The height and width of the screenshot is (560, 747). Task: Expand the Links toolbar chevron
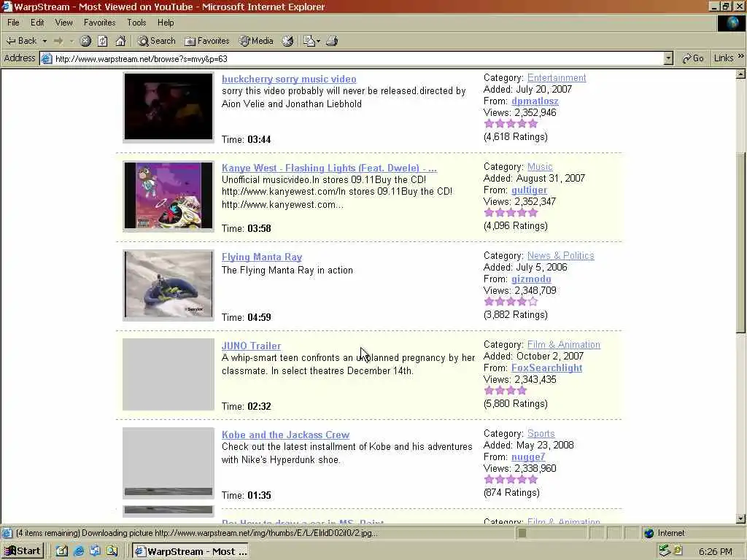(741, 57)
